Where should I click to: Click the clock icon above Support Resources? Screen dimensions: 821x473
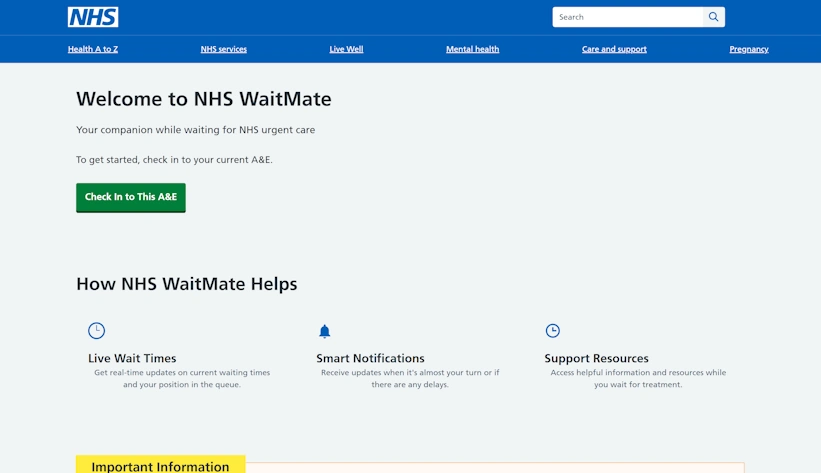point(552,331)
